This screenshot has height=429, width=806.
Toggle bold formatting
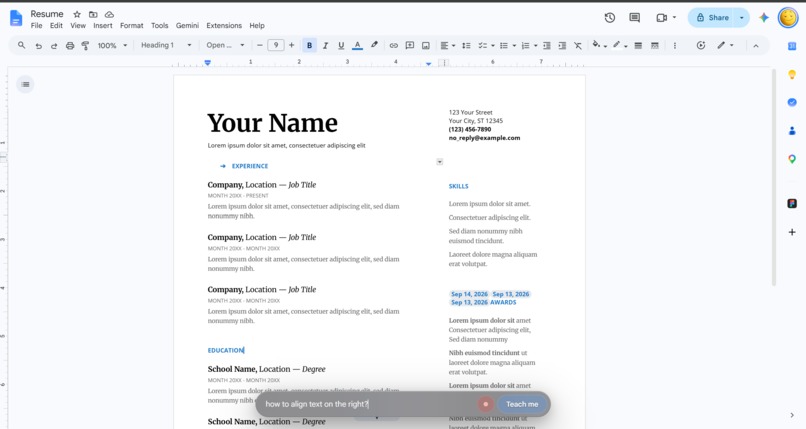(309, 45)
